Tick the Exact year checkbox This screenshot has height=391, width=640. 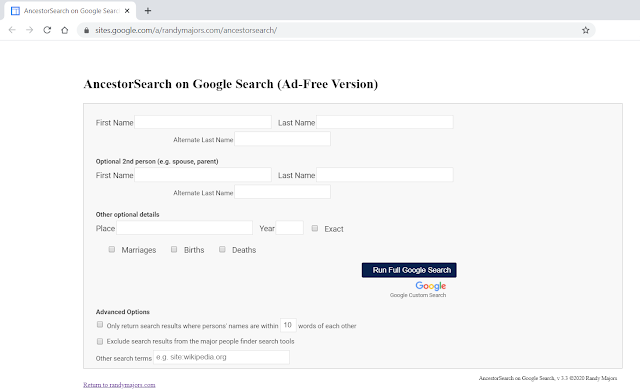coord(315,228)
